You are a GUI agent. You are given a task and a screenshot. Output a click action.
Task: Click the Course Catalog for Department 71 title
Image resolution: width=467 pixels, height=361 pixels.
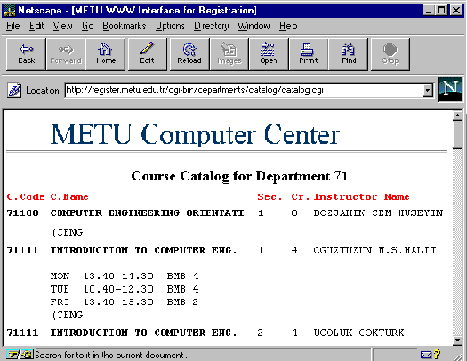point(239,176)
